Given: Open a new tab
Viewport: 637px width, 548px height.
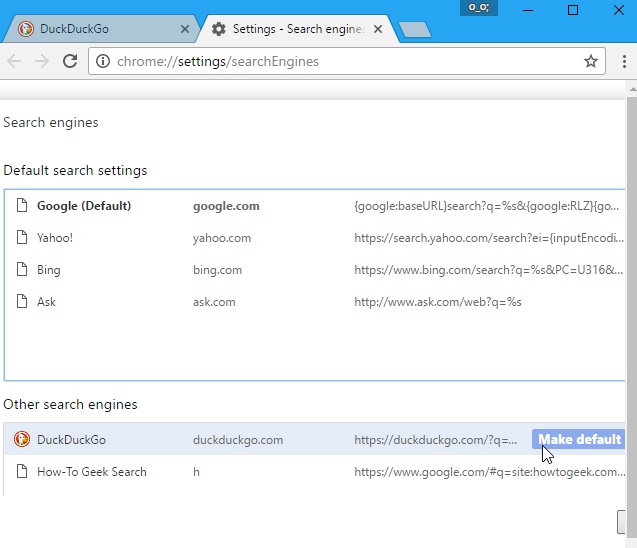Looking at the screenshot, I should tap(415, 30).
